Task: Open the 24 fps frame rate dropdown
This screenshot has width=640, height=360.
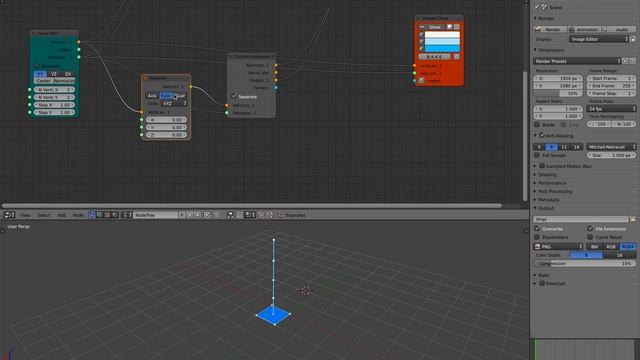Action: tap(611, 109)
